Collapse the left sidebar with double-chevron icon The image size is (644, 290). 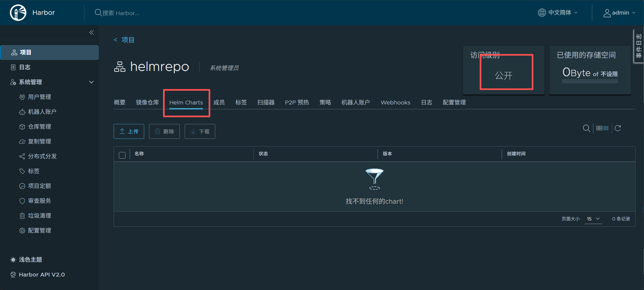91,32
